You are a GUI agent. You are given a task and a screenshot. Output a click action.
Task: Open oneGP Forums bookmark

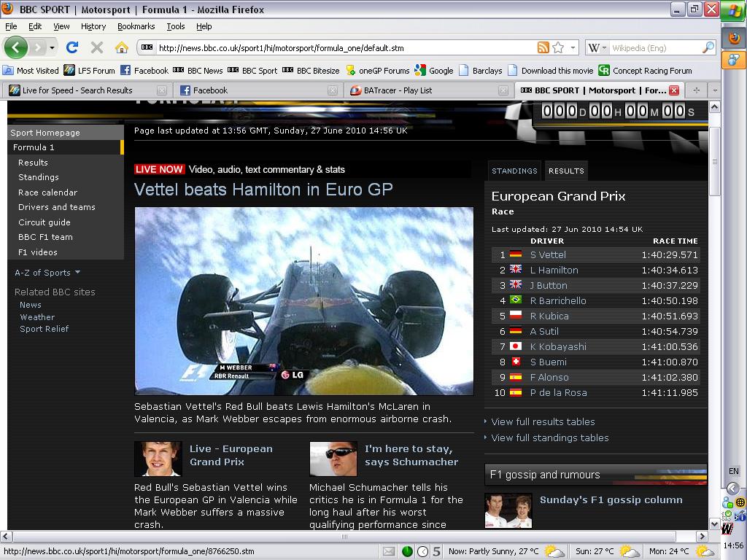tap(378, 71)
